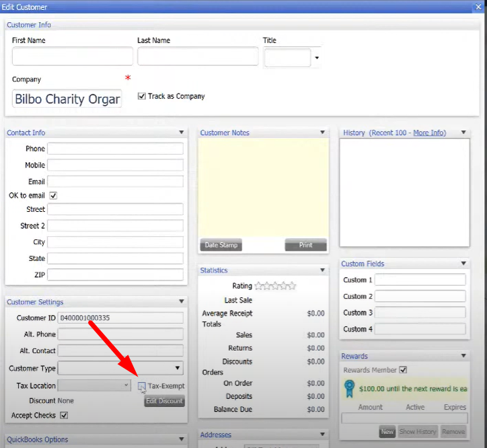The image size is (487, 448).
Task: Click the Custom 1 field
Action: (420, 280)
